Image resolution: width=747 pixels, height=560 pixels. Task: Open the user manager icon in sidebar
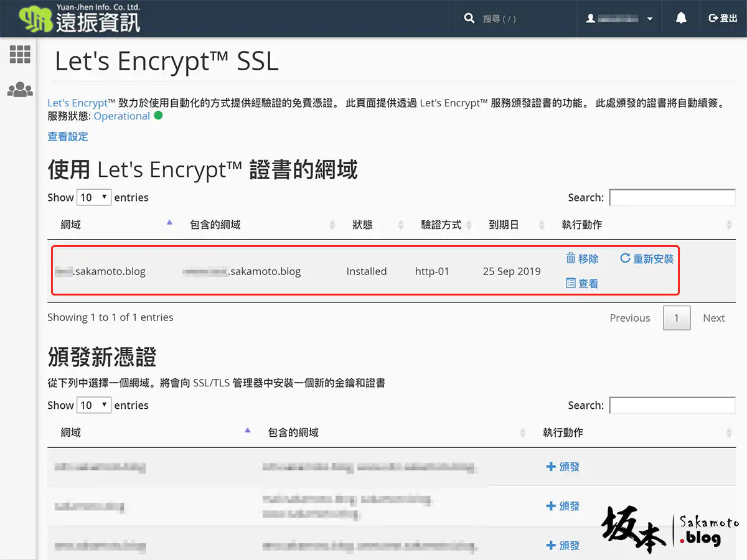(20, 90)
